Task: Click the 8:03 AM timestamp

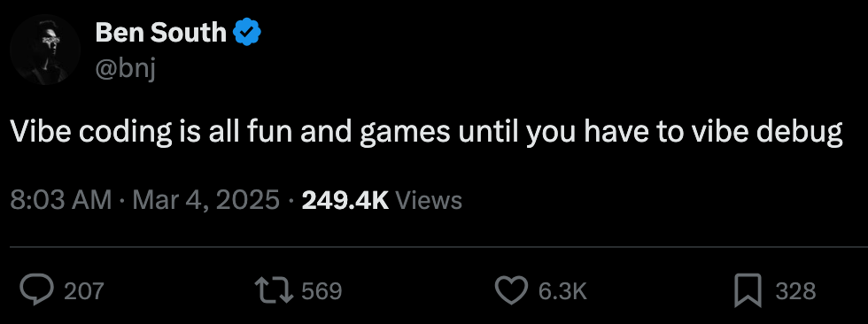Action: coord(61,199)
